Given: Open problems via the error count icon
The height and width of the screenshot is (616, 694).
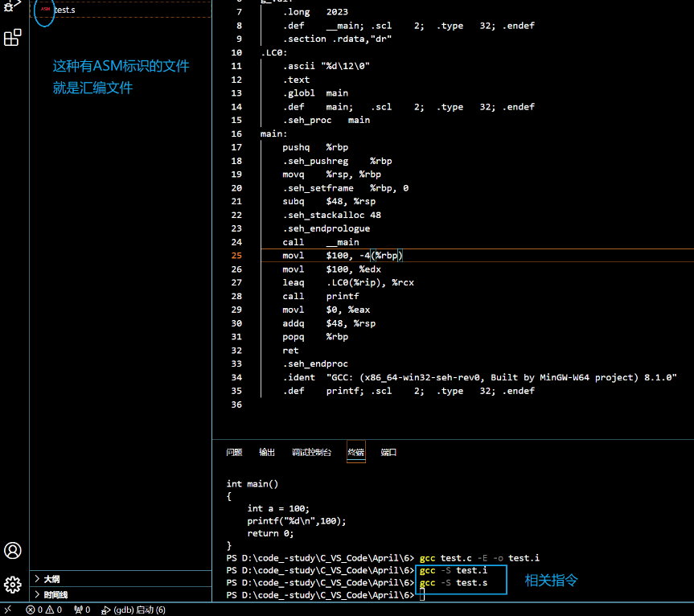Looking at the screenshot, I should 30,610.
